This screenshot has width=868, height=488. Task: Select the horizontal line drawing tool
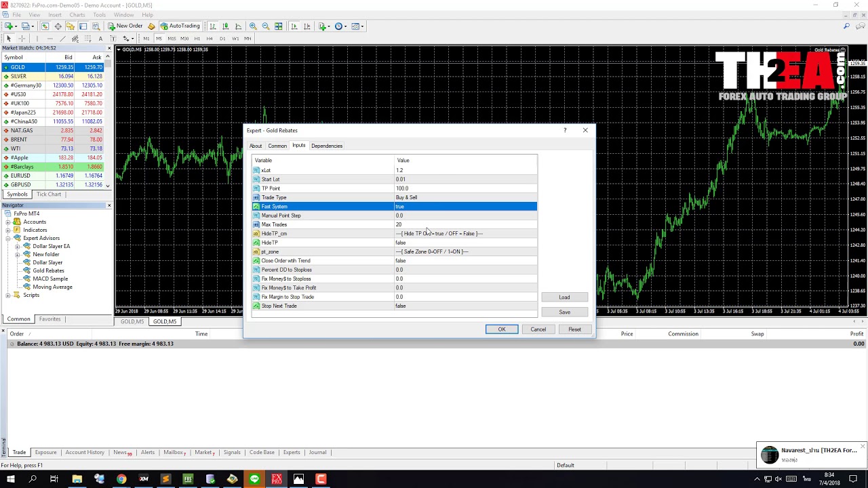point(50,39)
